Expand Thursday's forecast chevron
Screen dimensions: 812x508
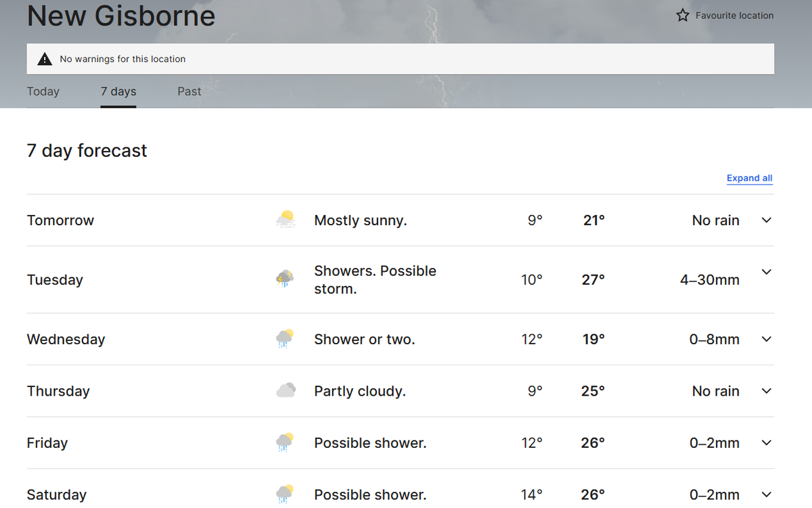pos(766,391)
